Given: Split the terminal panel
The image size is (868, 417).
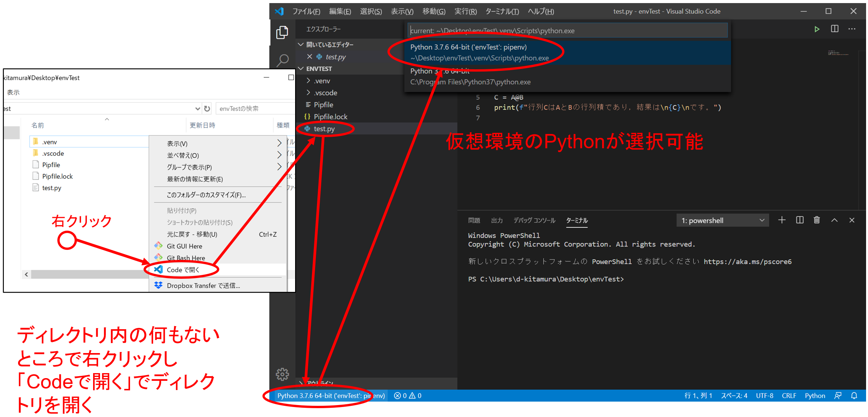Looking at the screenshot, I should tap(800, 220).
